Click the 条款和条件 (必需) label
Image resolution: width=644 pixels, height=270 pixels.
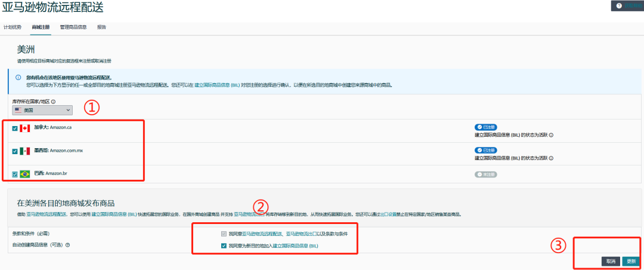click(x=31, y=234)
